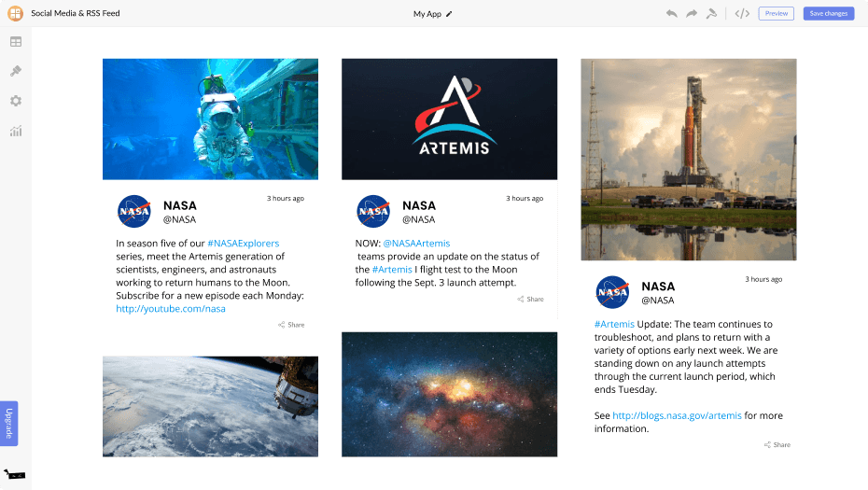The height and width of the screenshot is (490, 868).
Task: Edit app name with pencil icon
Action: (x=449, y=14)
